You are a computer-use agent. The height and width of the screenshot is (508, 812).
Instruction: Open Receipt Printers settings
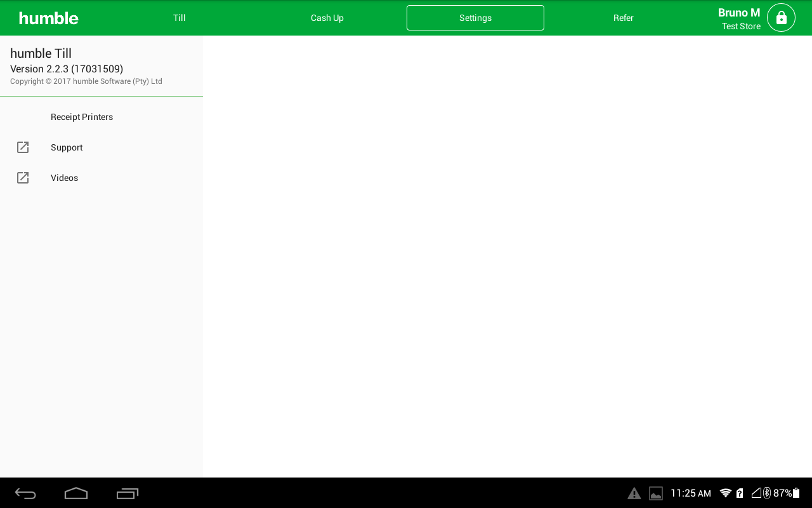tap(101, 117)
